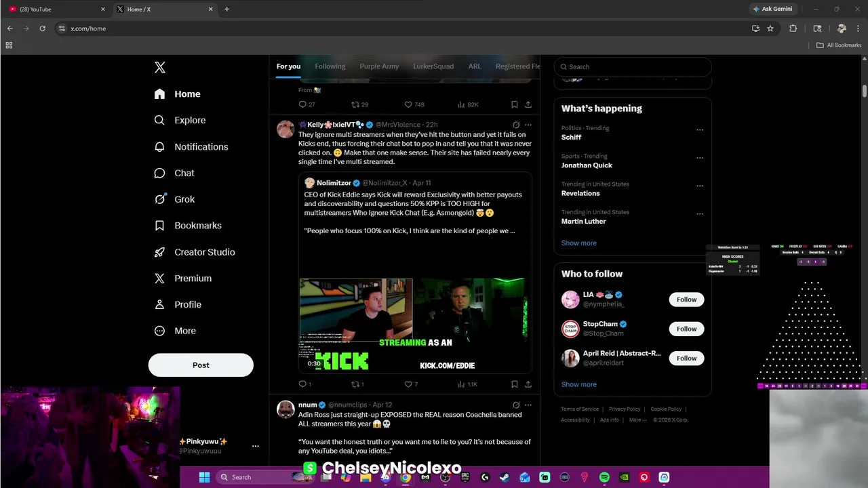
Task: Open Grok icon on Kelly IxielVT post
Action: pos(516,125)
